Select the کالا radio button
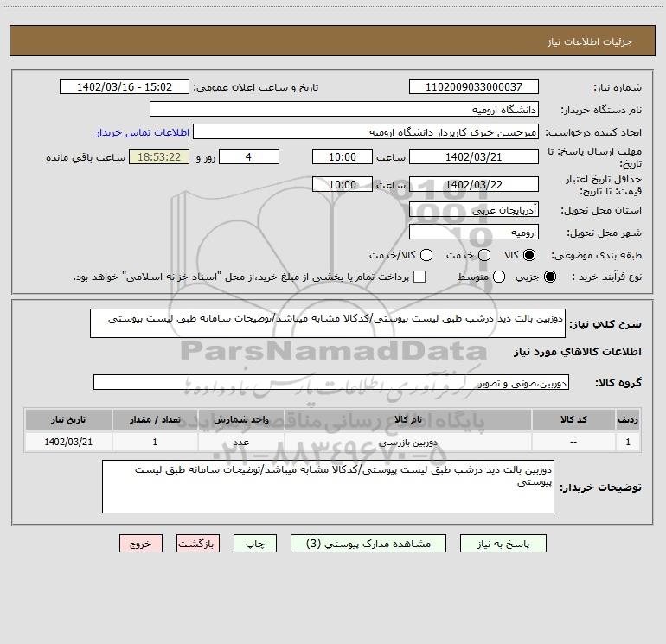Viewport: 666px width, 644px height. (x=529, y=255)
